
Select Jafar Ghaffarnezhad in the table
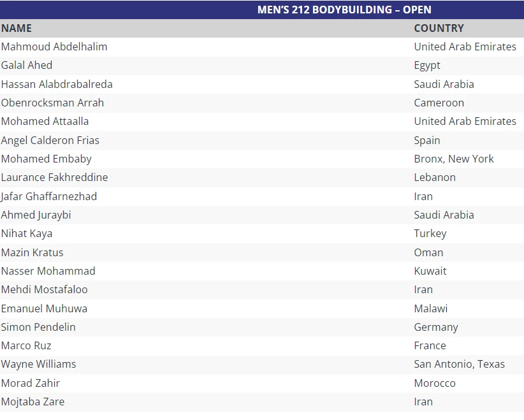point(49,196)
